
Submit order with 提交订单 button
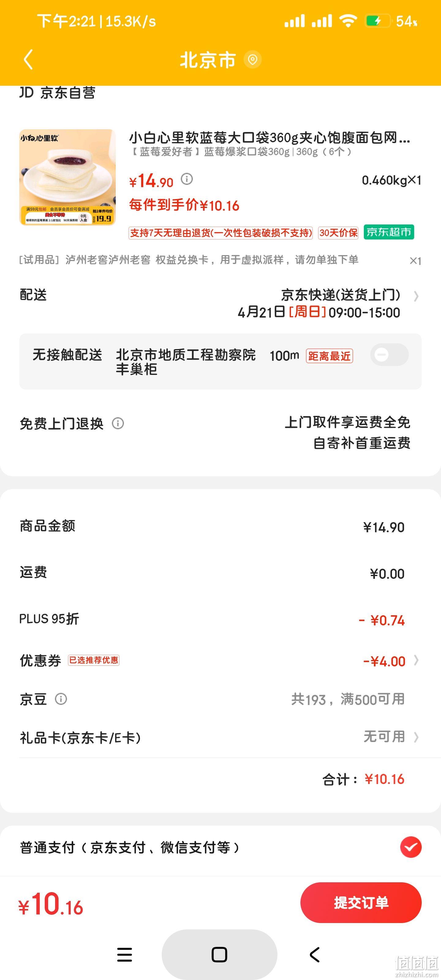pos(361,903)
